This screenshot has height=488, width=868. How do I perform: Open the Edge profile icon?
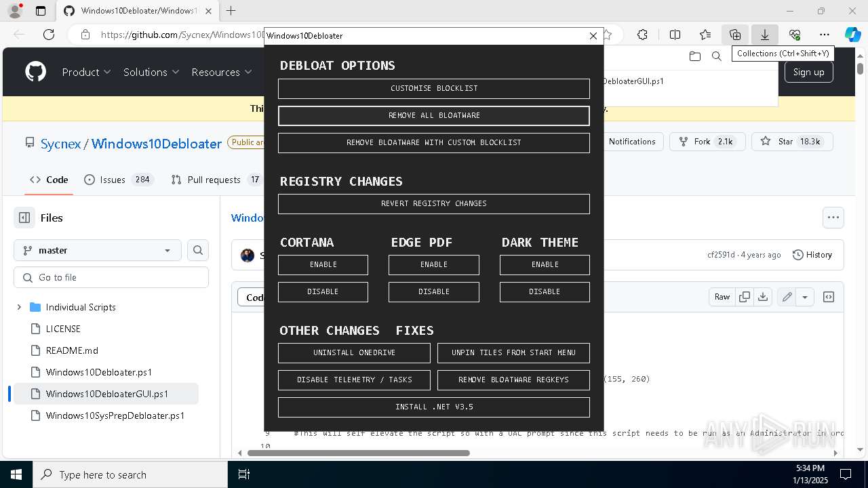(14, 11)
